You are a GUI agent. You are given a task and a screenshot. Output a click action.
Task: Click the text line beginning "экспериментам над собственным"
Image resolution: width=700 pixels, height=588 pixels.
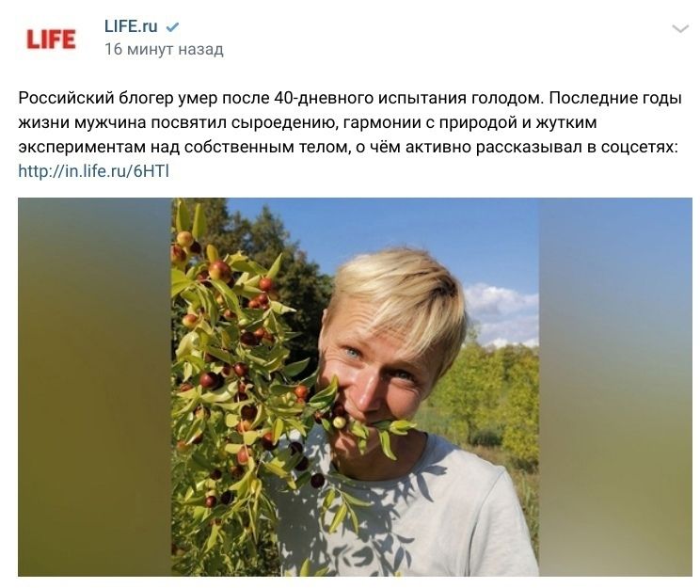pyautogui.click(x=348, y=147)
